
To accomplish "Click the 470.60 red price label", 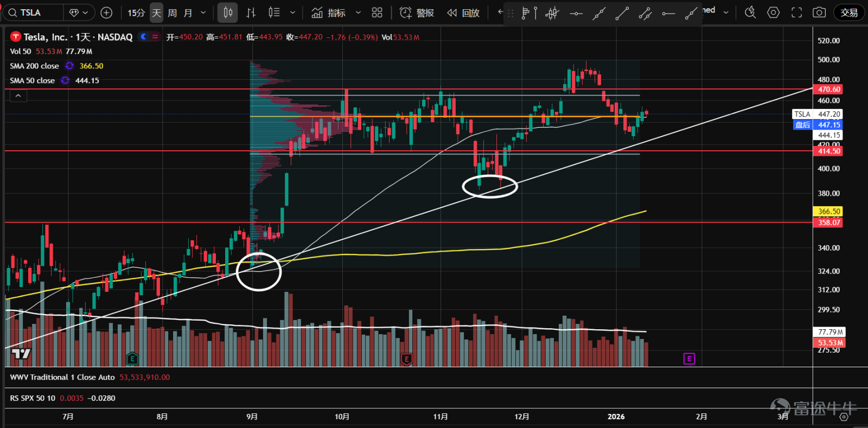I will tap(828, 90).
